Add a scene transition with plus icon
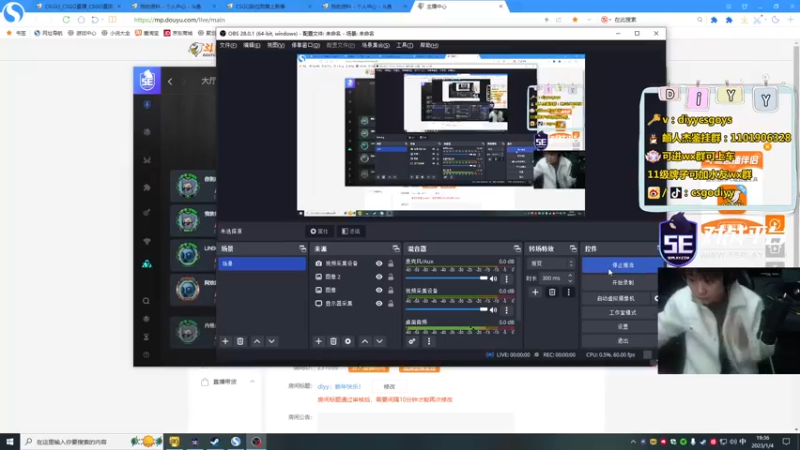 [x=535, y=292]
